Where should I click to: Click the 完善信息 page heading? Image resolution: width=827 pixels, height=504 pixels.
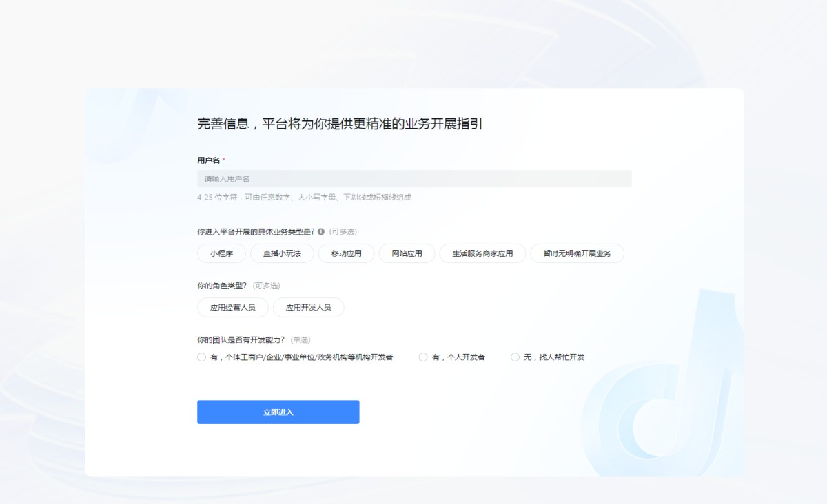pos(339,125)
